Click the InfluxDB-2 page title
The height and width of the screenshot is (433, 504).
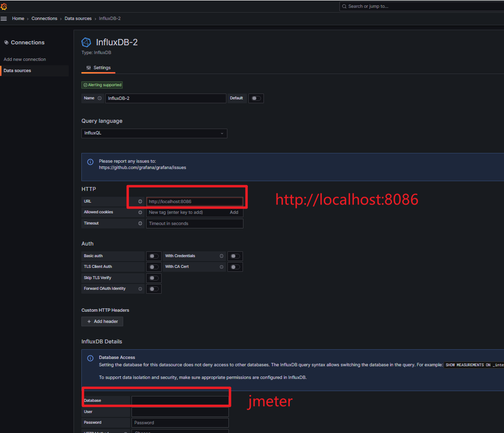pos(117,42)
